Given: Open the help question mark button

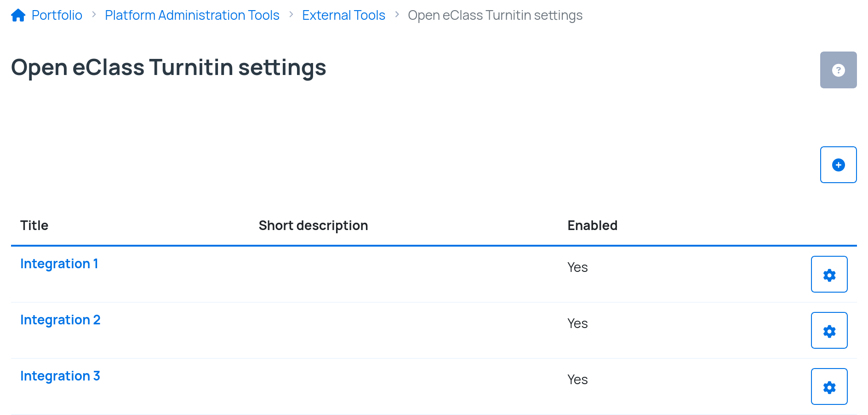Looking at the screenshot, I should (838, 70).
